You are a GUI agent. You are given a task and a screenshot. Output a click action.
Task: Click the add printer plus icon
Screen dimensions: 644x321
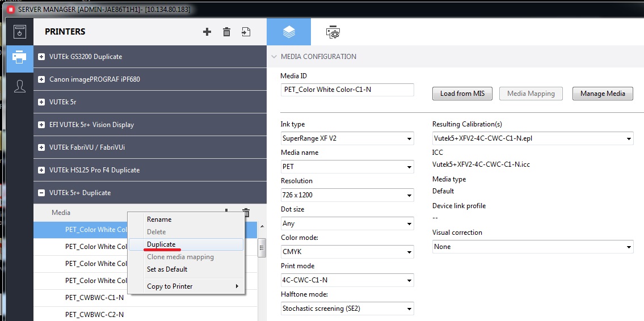(x=207, y=32)
